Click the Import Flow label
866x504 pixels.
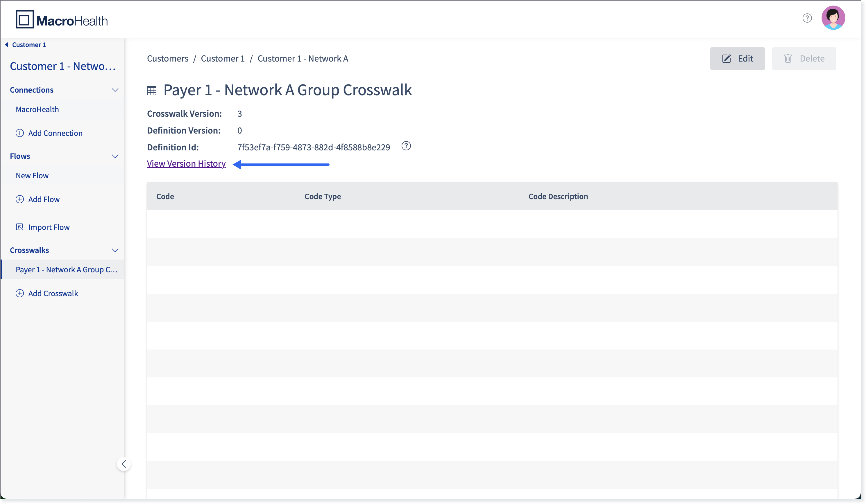(x=49, y=227)
